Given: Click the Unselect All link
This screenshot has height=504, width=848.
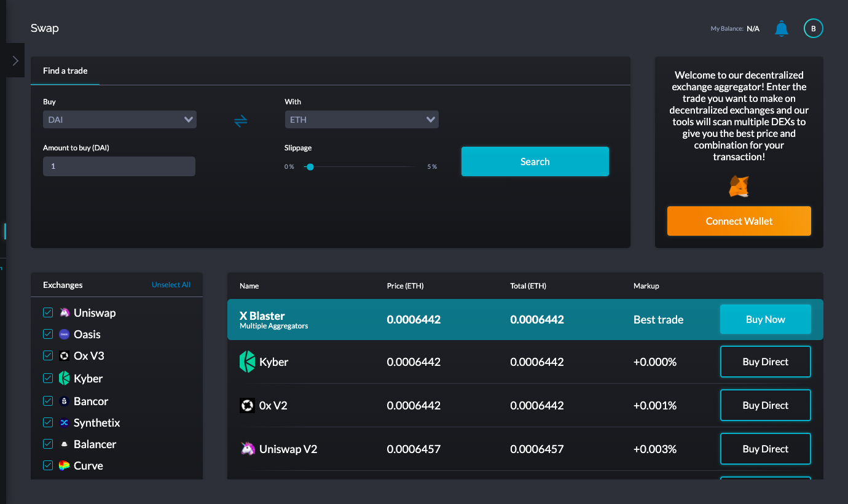Looking at the screenshot, I should (x=171, y=285).
